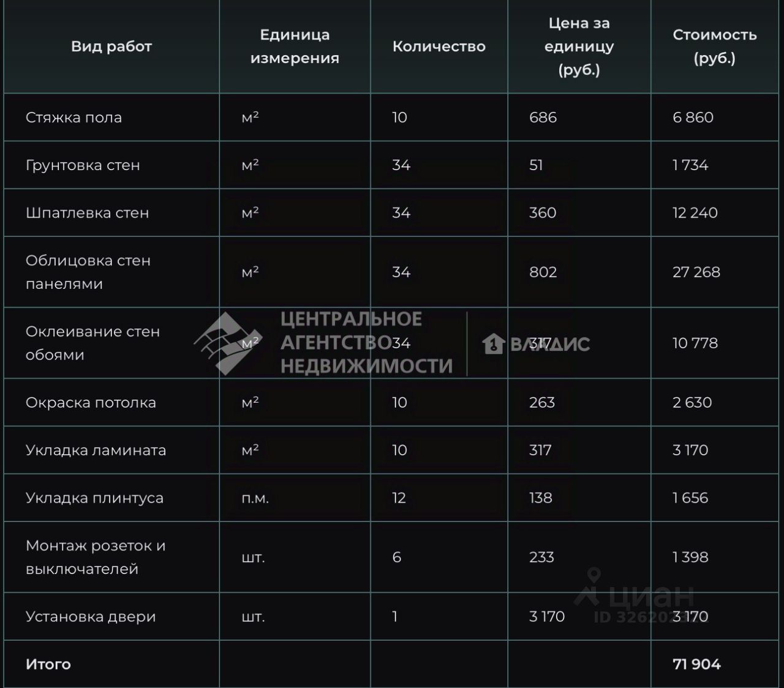Click the "Вид работ" column header

pos(111,47)
